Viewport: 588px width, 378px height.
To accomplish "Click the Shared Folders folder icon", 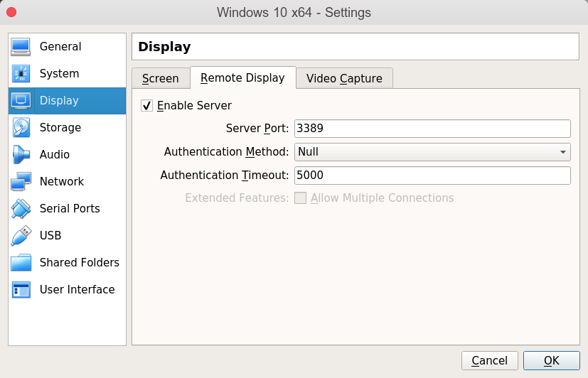I will 21,262.
